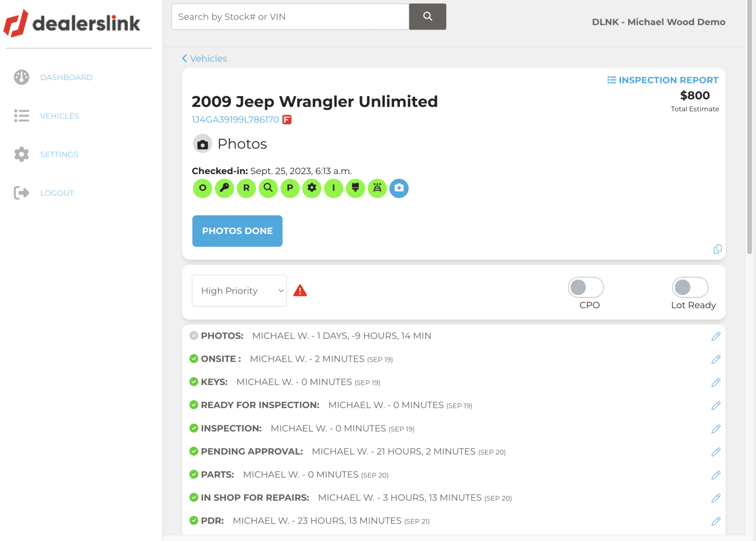
Task: Select the green P stage circle
Action: 290,188
